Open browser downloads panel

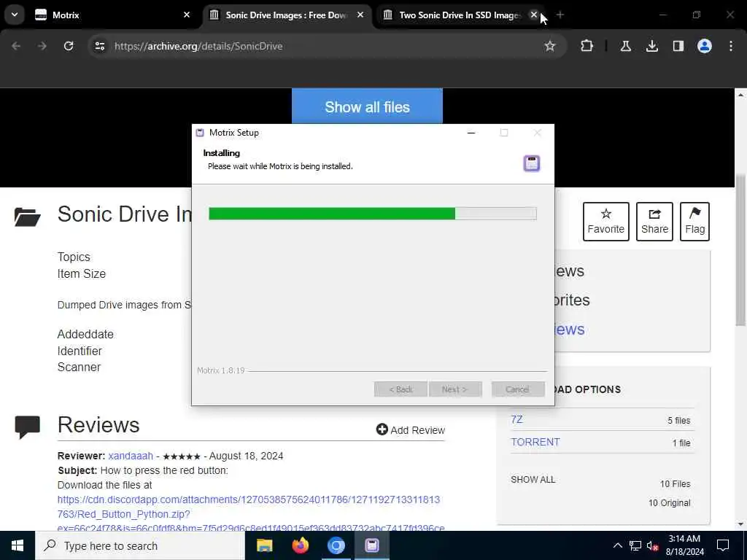pos(651,46)
